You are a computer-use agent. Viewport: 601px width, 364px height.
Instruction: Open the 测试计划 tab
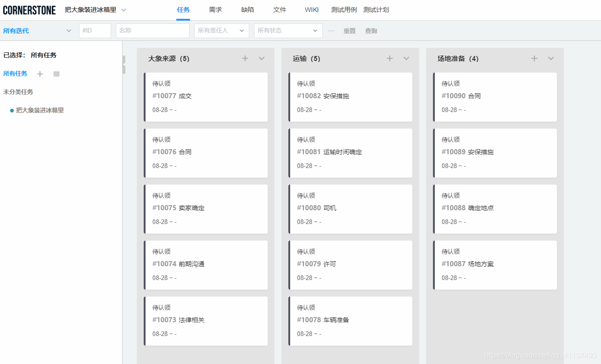(376, 9)
